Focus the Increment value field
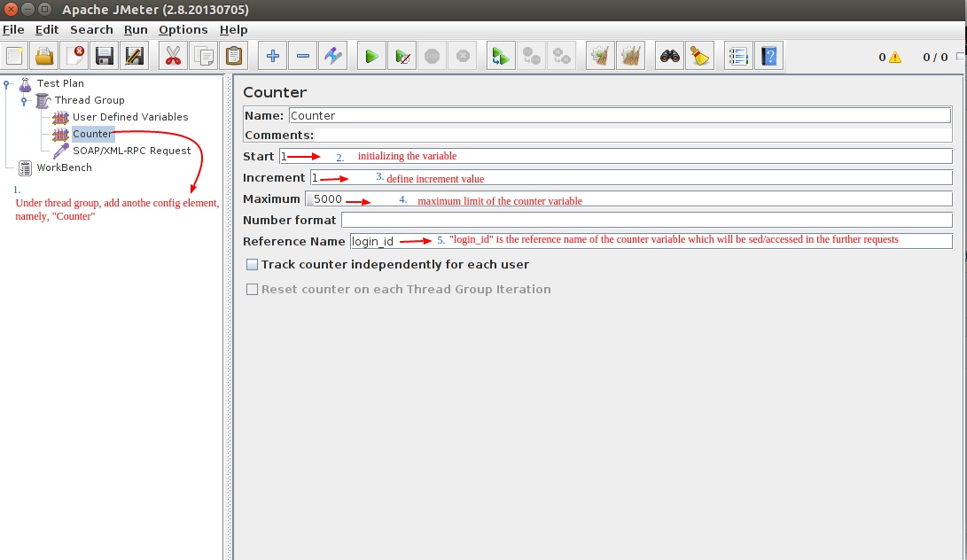 631,177
